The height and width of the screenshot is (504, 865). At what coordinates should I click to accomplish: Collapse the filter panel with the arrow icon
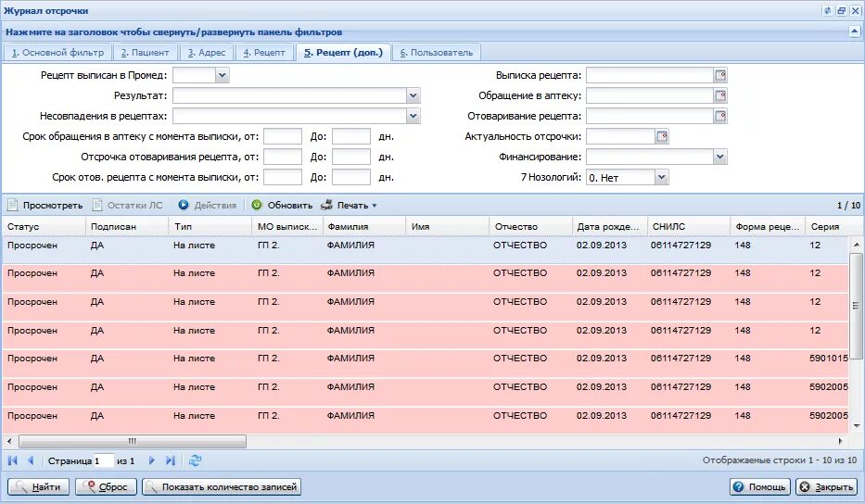[854, 32]
